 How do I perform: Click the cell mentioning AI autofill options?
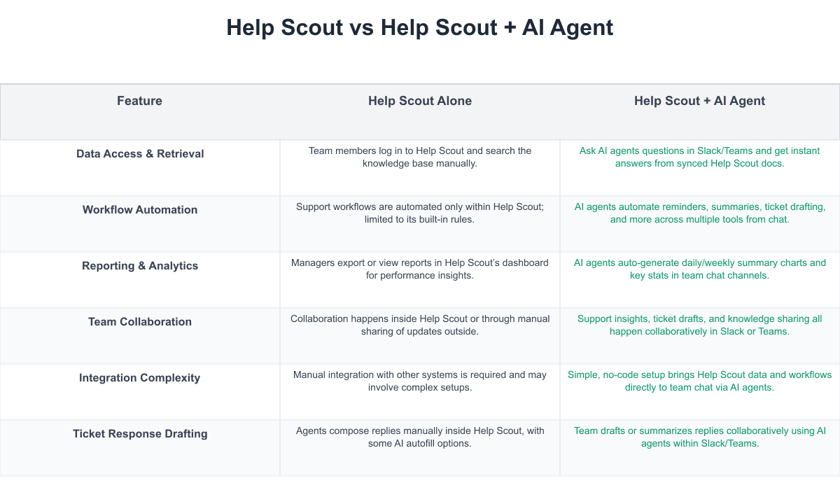[420, 437]
